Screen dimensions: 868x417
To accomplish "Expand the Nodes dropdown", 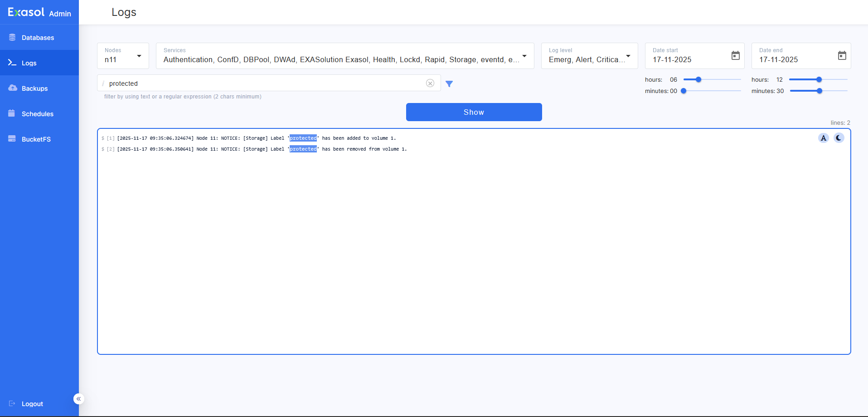I will pyautogui.click(x=139, y=55).
